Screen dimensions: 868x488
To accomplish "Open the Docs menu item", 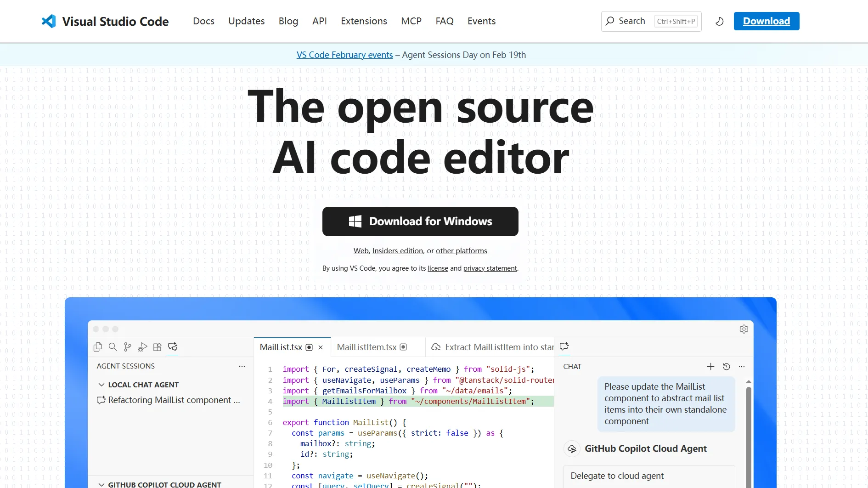I will tap(203, 21).
